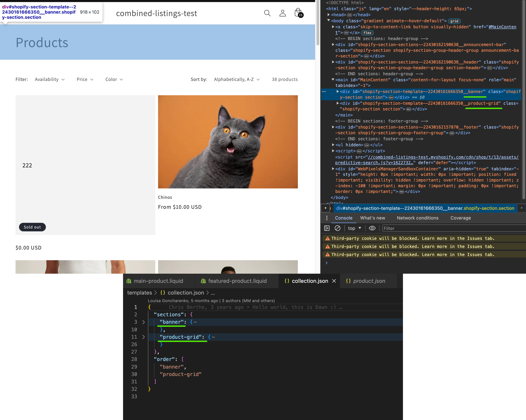
Task: Open the sold out 222 product card
Action: pos(85,165)
